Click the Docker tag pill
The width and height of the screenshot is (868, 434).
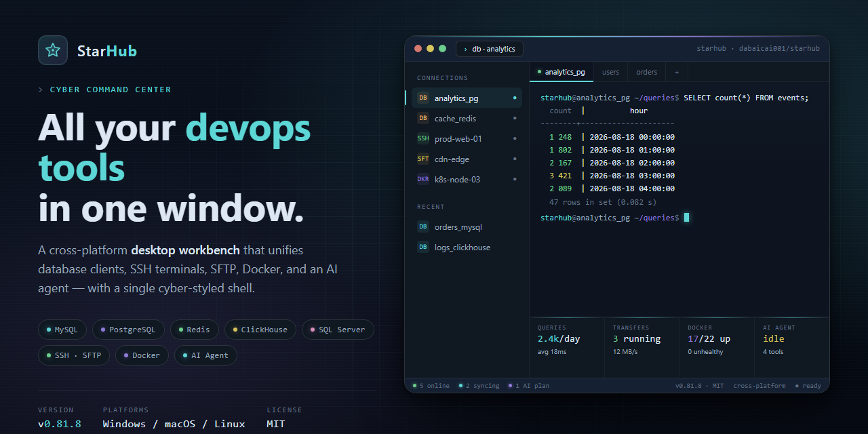click(x=142, y=355)
